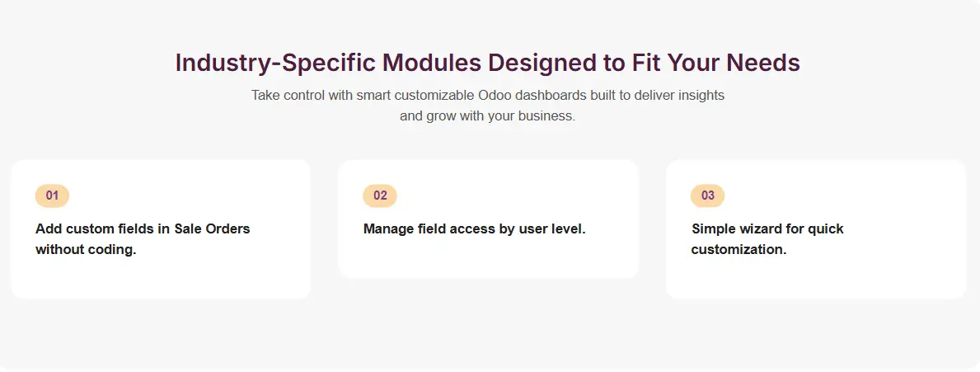The width and height of the screenshot is (980, 372).
Task: Click the "Industry-Specific Modules" main heading
Action: click(x=487, y=64)
